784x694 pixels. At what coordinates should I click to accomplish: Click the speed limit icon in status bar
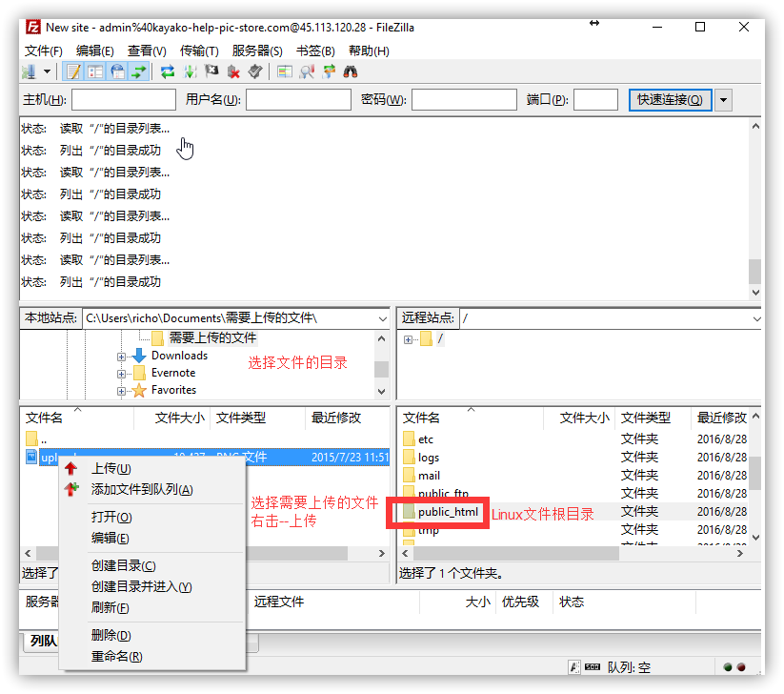592,667
